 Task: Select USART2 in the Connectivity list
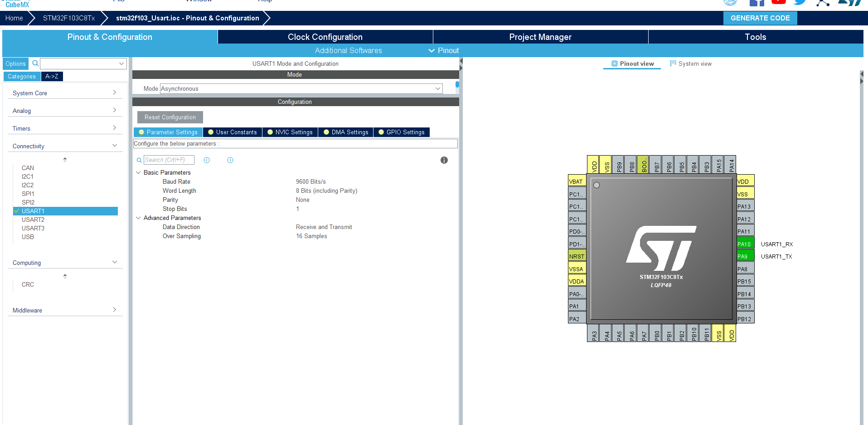33,220
